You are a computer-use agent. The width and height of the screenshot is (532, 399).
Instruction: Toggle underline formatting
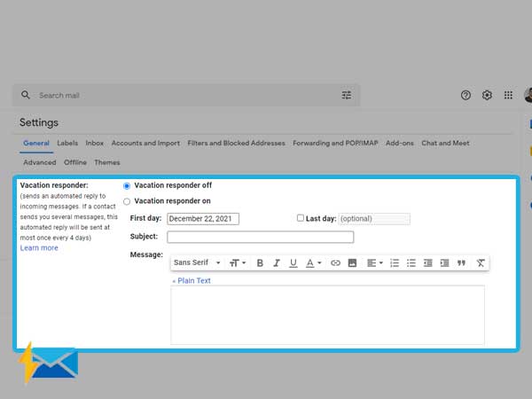(293, 263)
